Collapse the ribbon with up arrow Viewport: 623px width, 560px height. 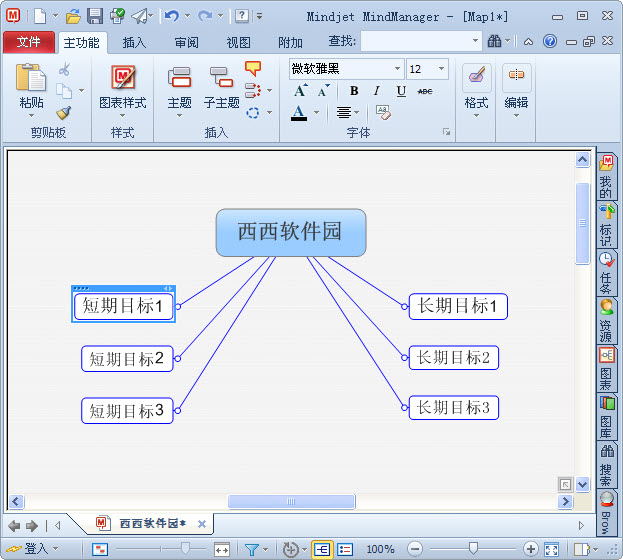[528, 41]
